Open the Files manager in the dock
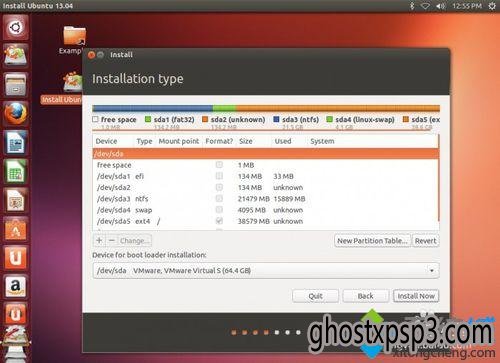 pos(16,85)
